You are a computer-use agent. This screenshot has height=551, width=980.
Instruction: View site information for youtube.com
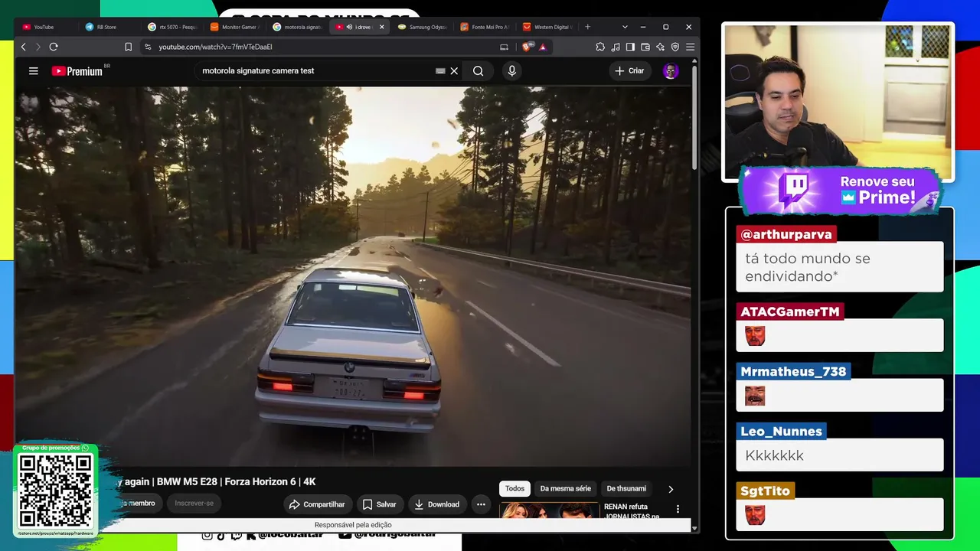(x=148, y=47)
